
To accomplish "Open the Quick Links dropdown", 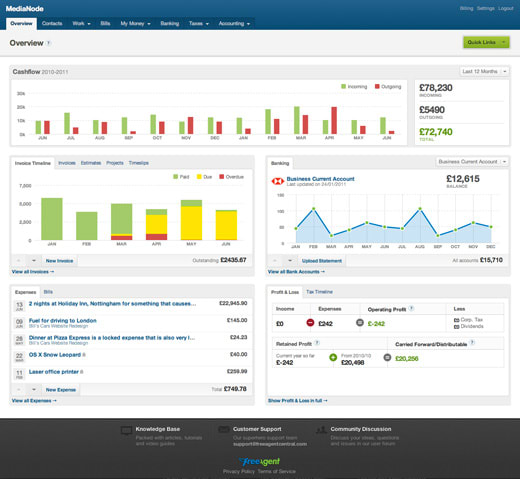I will point(486,42).
